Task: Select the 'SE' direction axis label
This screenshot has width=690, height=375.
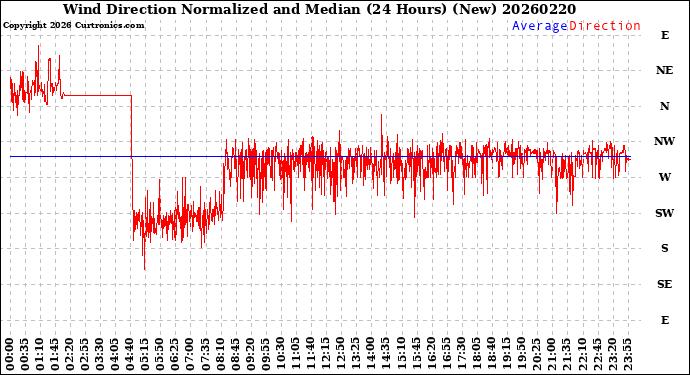Action: 664,284
